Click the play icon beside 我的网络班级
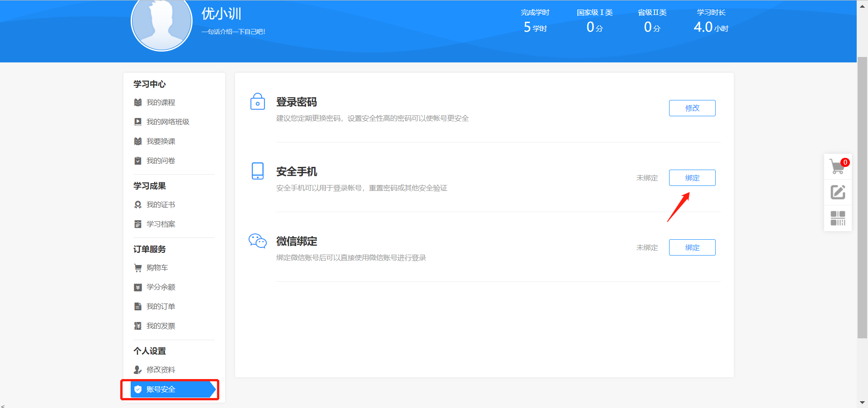The image size is (868, 408). pyautogui.click(x=138, y=122)
